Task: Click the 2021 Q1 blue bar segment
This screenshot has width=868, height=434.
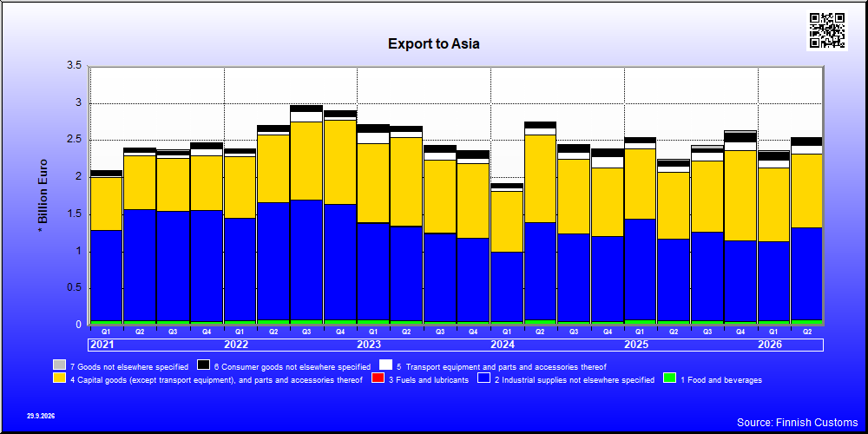Action: (x=106, y=275)
